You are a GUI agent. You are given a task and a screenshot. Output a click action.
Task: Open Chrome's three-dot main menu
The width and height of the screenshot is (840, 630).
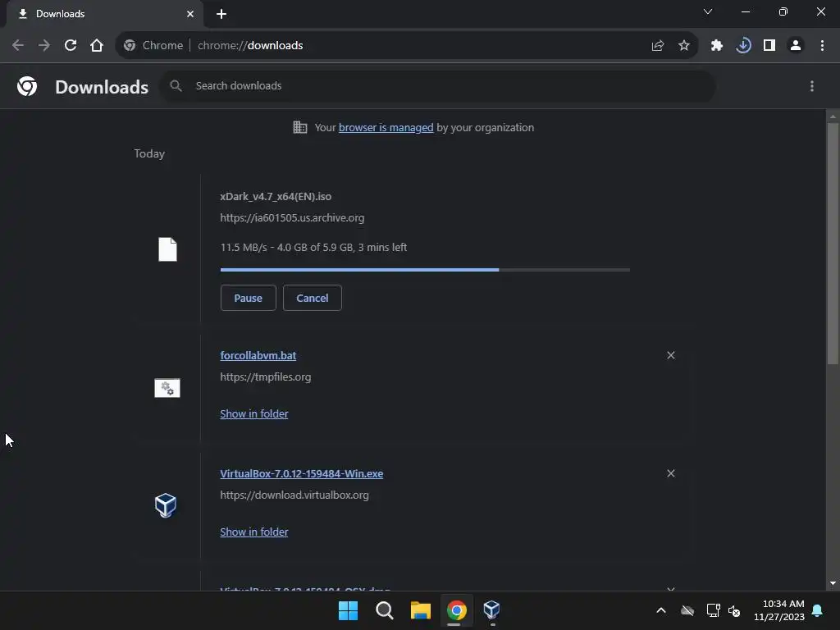click(x=822, y=46)
